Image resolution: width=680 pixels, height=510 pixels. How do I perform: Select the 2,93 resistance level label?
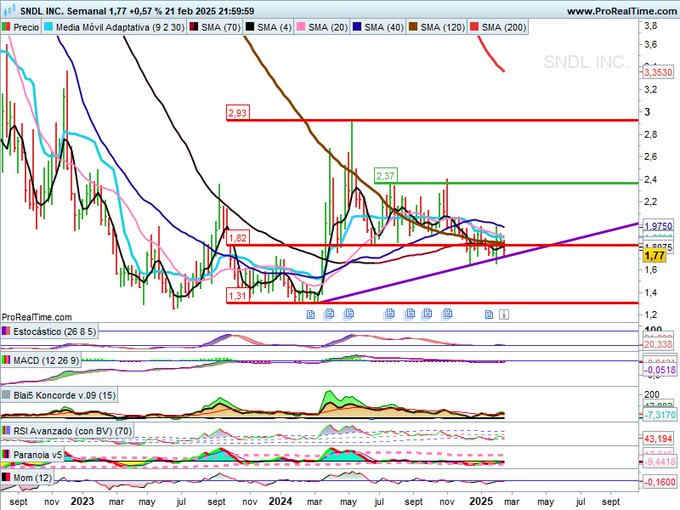point(238,113)
